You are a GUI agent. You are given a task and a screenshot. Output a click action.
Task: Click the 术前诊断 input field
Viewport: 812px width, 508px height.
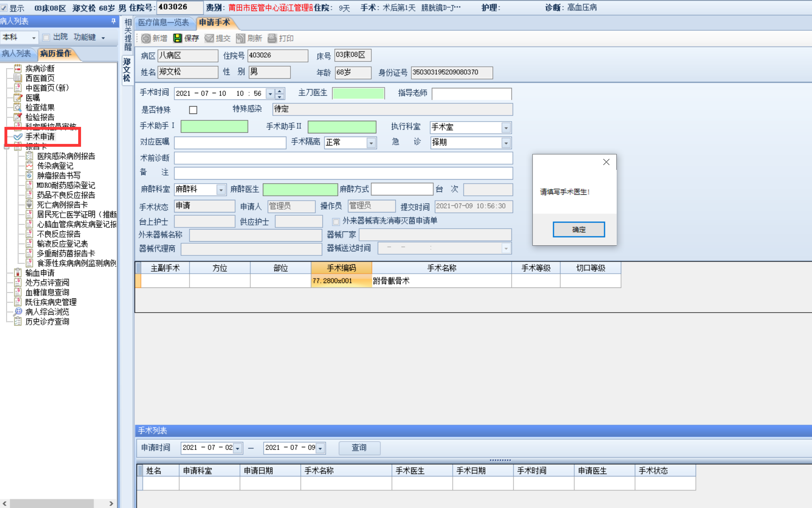click(343, 158)
